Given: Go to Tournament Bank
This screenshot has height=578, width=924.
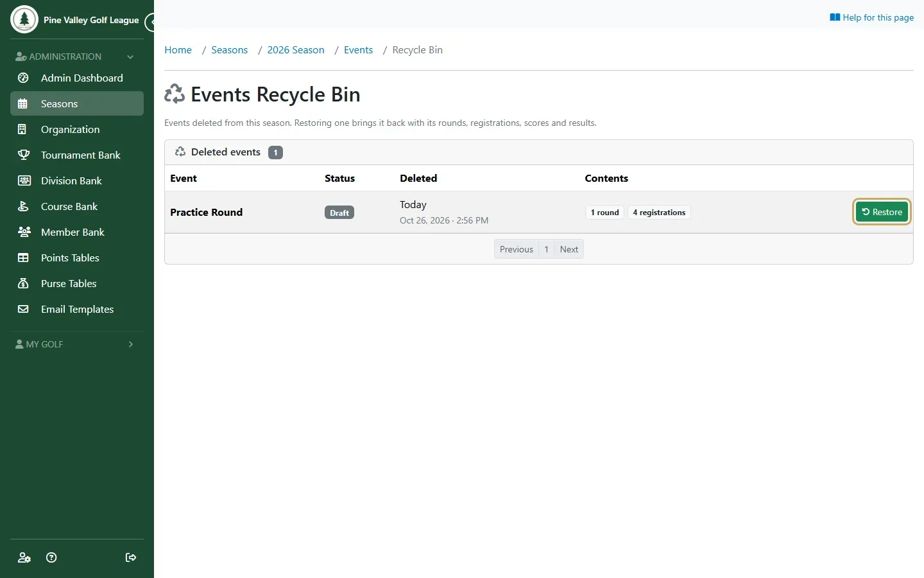Looking at the screenshot, I should click(77, 155).
